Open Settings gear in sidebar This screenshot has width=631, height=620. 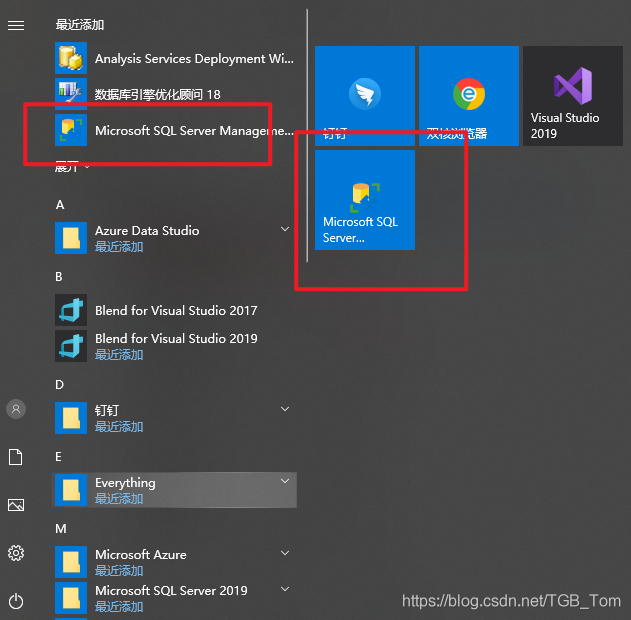[16, 553]
